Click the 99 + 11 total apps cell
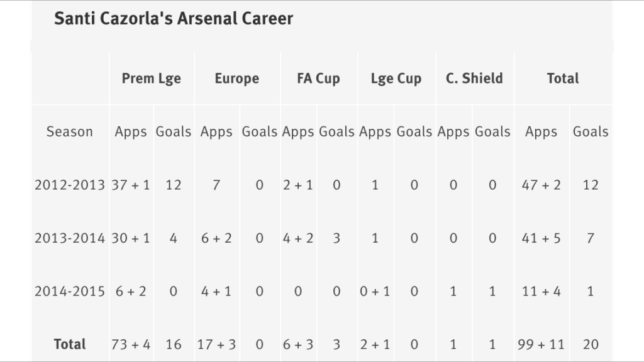The height and width of the screenshot is (362, 644). (541, 344)
